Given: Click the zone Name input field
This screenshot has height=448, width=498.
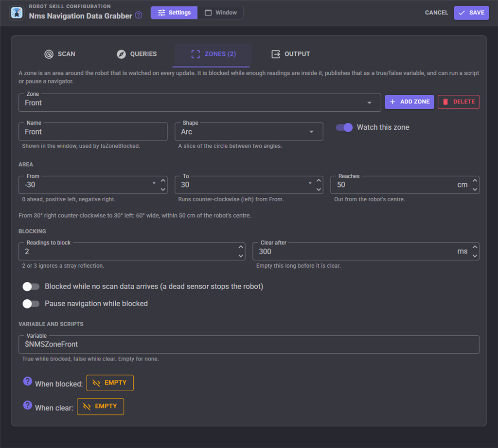Looking at the screenshot, I should click(93, 132).
